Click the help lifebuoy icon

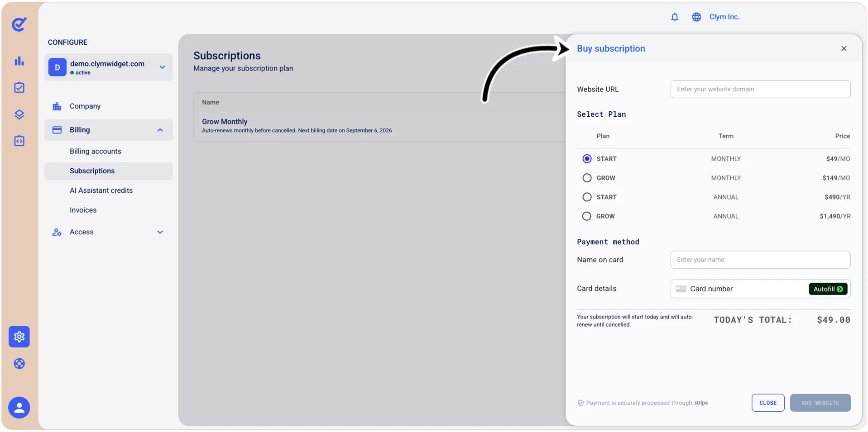(x=19, y=363)
